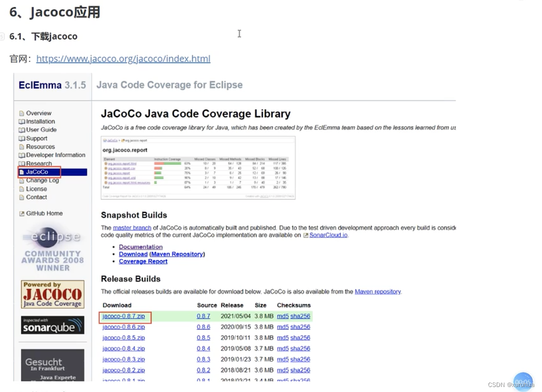Select Contact in the sidebar menu
The width and height of the screenshot is (542, 392).
[36, 197]
